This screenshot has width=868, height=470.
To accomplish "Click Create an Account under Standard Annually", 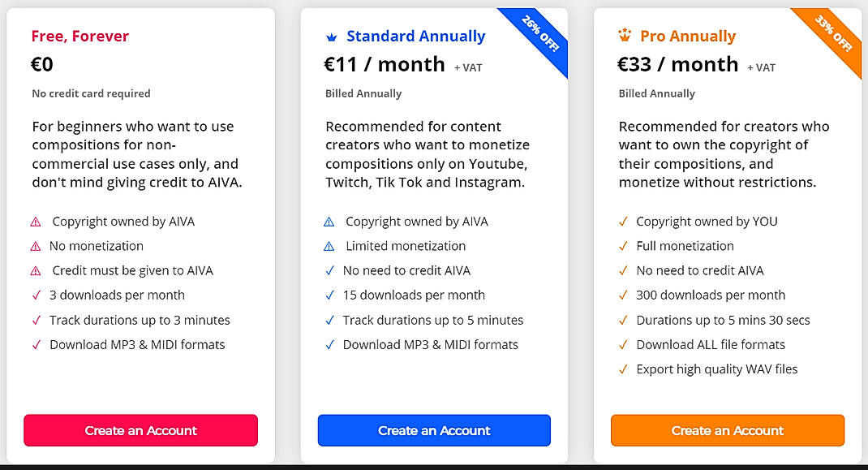I will [x=434, y=430].
